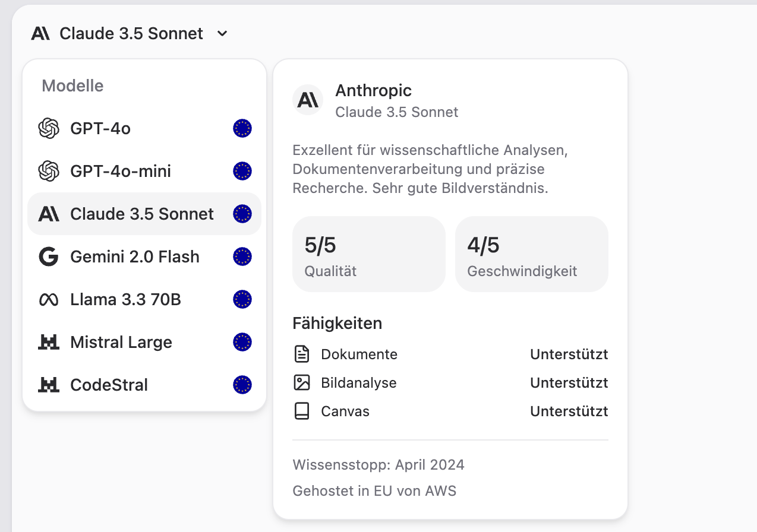Click the Mistral logo beside CodeStral

(x=49, y=385)
